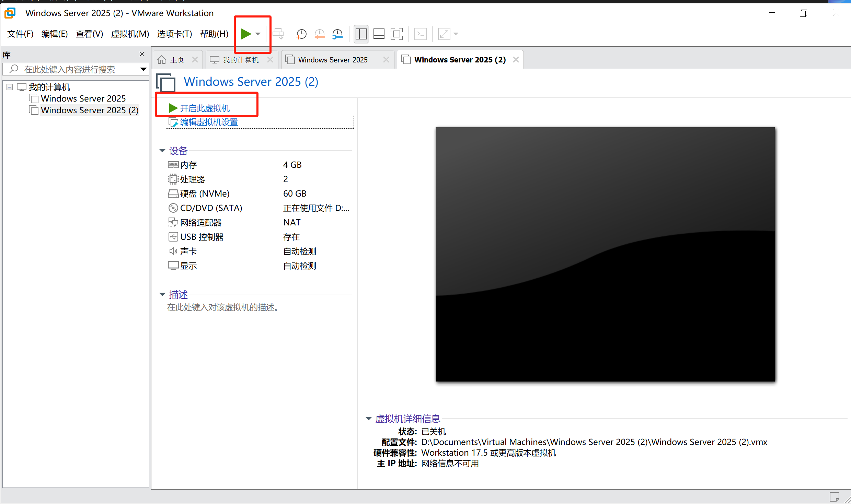The width and height of the screenshot is (851, 504).
Task: Enter full screen mode icon
Action: tap(396, 34)
